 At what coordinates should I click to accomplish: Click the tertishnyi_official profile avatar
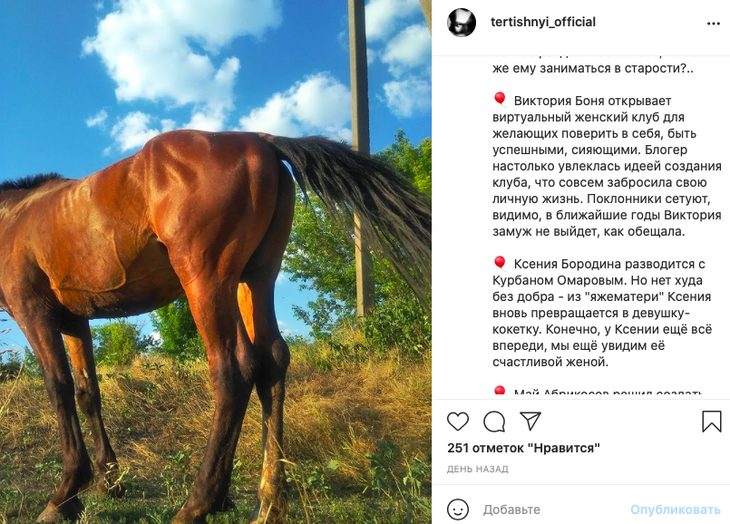point(461,23)
